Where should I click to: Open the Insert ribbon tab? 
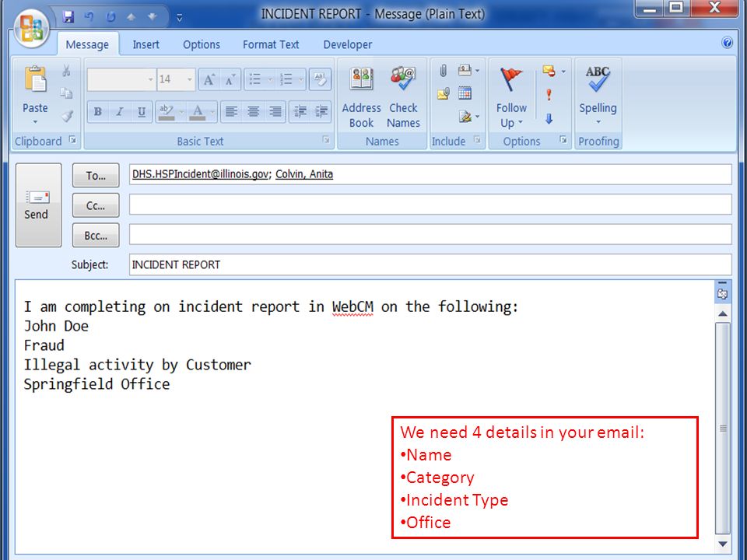coord(146,45)
